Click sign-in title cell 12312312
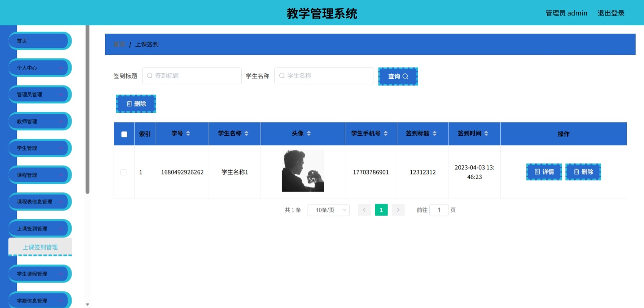The height and width of the screenshot is (308, 644). 423,172
